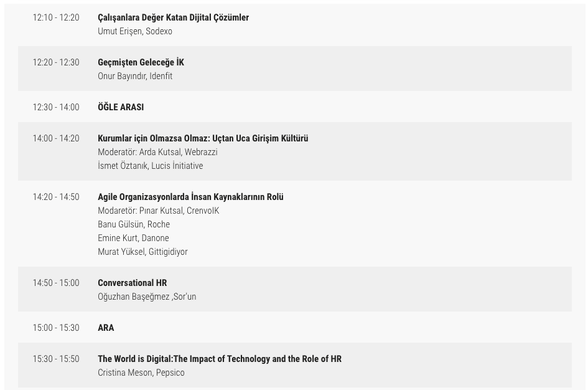588x390 pixels.
Task: Select speaker 'Cristina Meson, Pepsico'
Action: (141, 373)
